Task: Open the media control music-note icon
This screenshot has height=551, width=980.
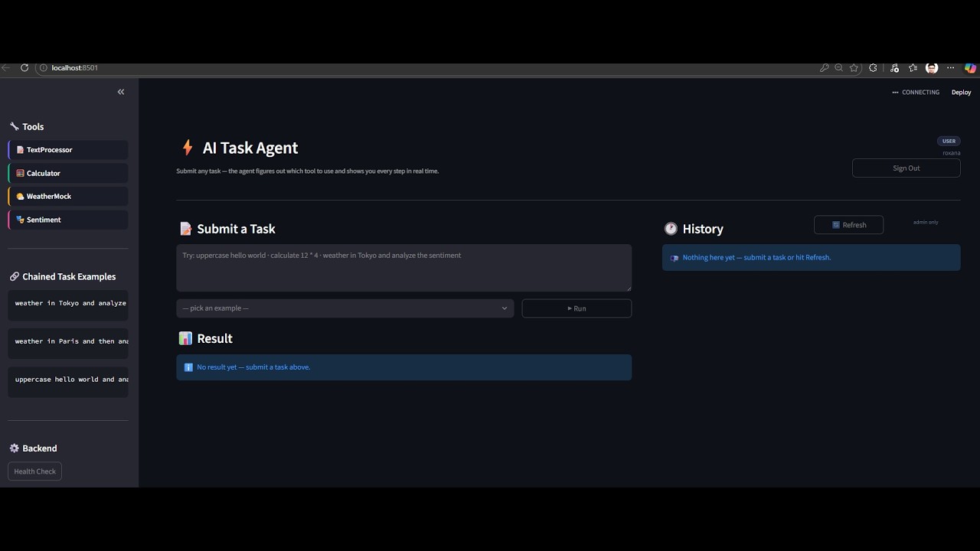Action: (x=894, y=68)
